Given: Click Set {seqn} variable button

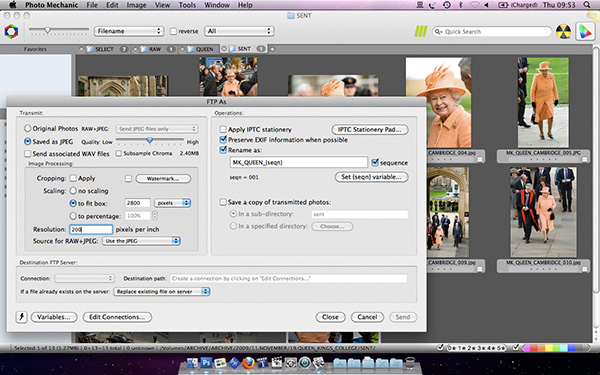Looking at the screenshot, I should 372,177.
